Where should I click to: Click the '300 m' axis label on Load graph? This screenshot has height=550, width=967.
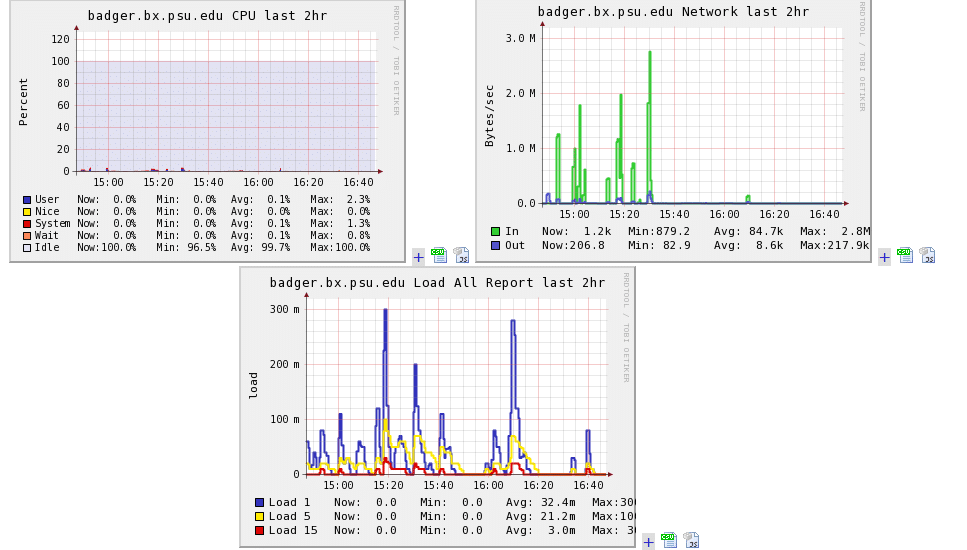tap(284, 310)
